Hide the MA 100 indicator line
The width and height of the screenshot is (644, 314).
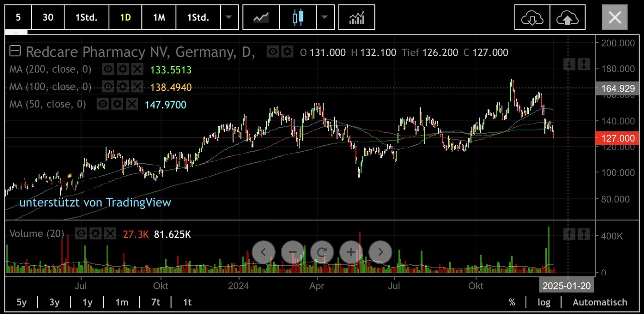[108, 87]
